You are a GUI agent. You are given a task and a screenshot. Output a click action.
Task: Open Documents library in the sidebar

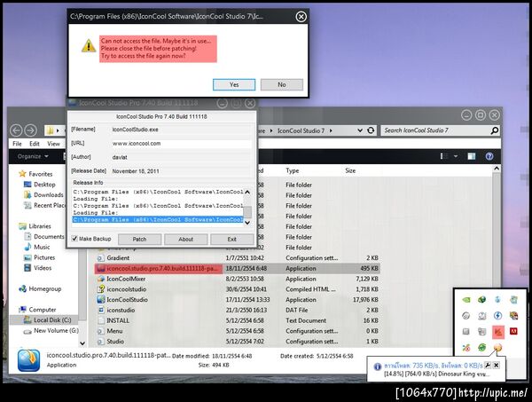(43, 237)
